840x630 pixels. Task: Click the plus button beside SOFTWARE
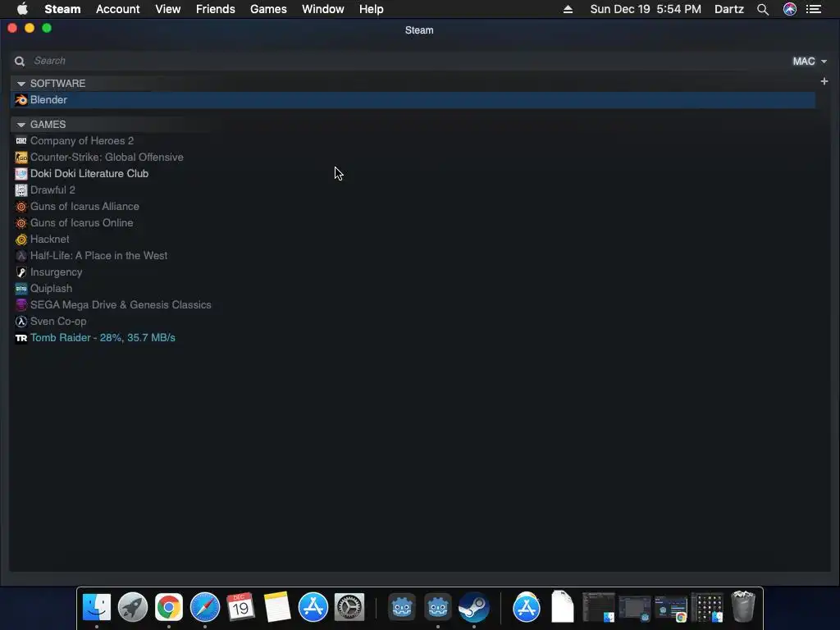(x=824, y=81)
